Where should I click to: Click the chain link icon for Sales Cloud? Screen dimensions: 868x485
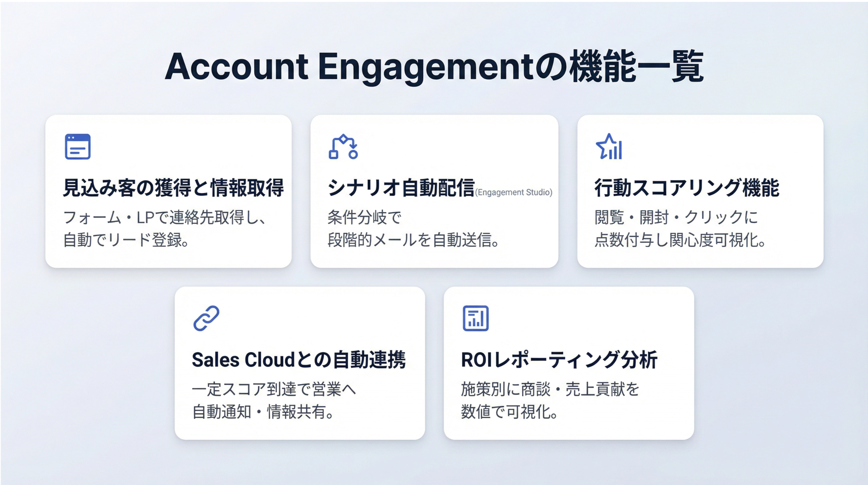pos(206,318)
